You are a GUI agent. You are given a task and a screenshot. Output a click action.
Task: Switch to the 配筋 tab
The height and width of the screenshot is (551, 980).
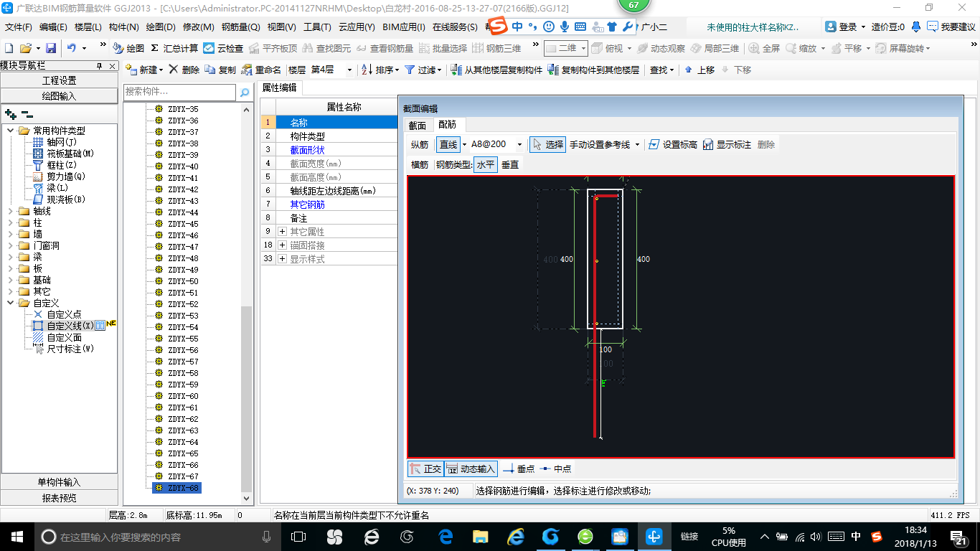point(448,125)
